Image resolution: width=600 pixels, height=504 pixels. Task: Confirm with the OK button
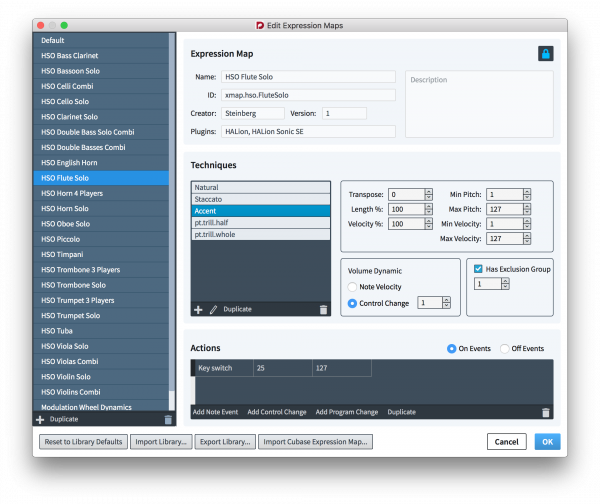click(x=548, y=442)
